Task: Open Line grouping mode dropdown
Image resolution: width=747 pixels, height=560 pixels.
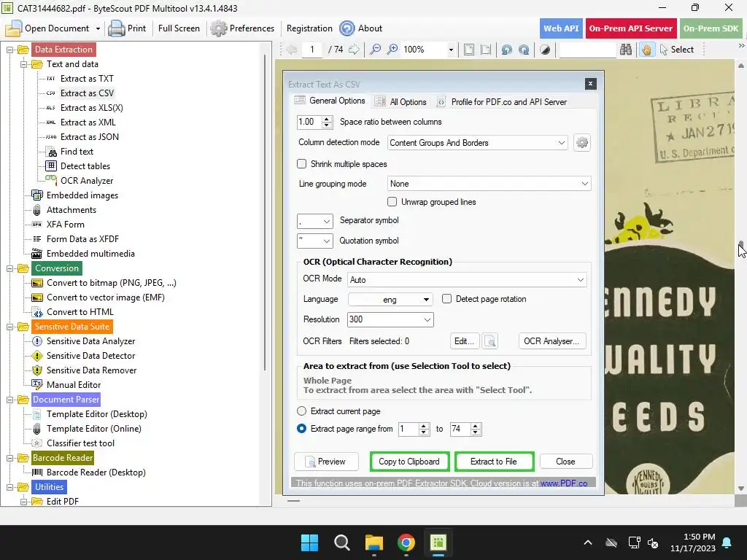Action: [489, 184]
